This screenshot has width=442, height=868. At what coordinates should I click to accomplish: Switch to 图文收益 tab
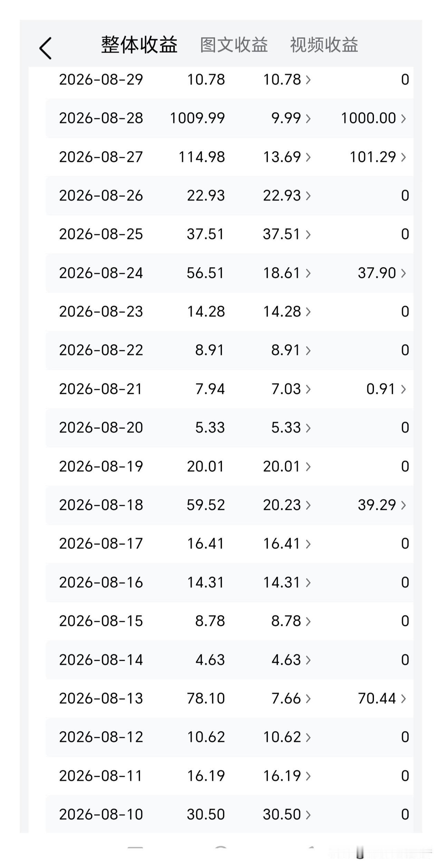point(234,45)
